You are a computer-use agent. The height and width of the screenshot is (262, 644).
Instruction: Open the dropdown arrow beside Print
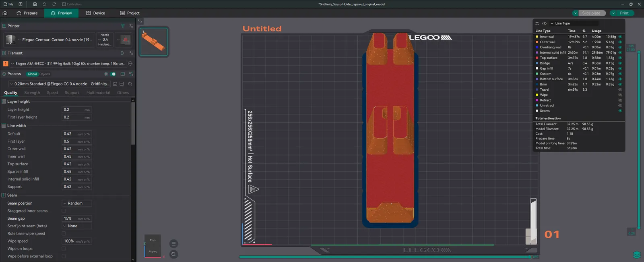point(613,13)
